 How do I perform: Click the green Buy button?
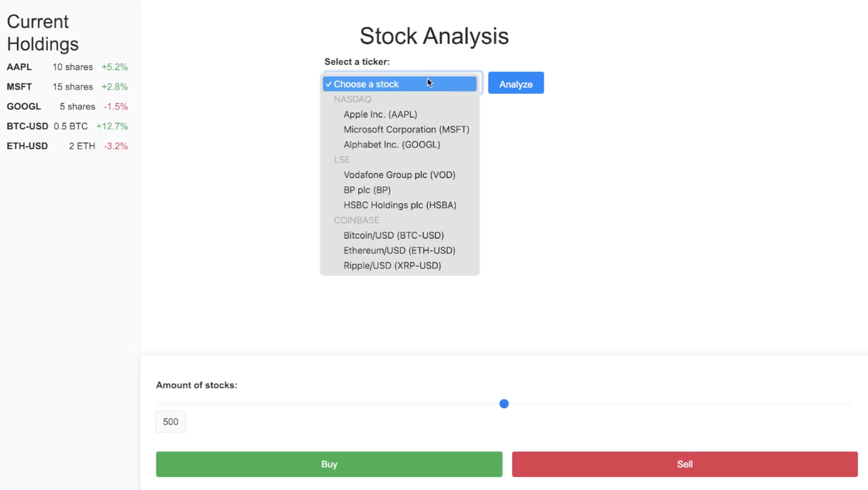[x=329, y=464]
